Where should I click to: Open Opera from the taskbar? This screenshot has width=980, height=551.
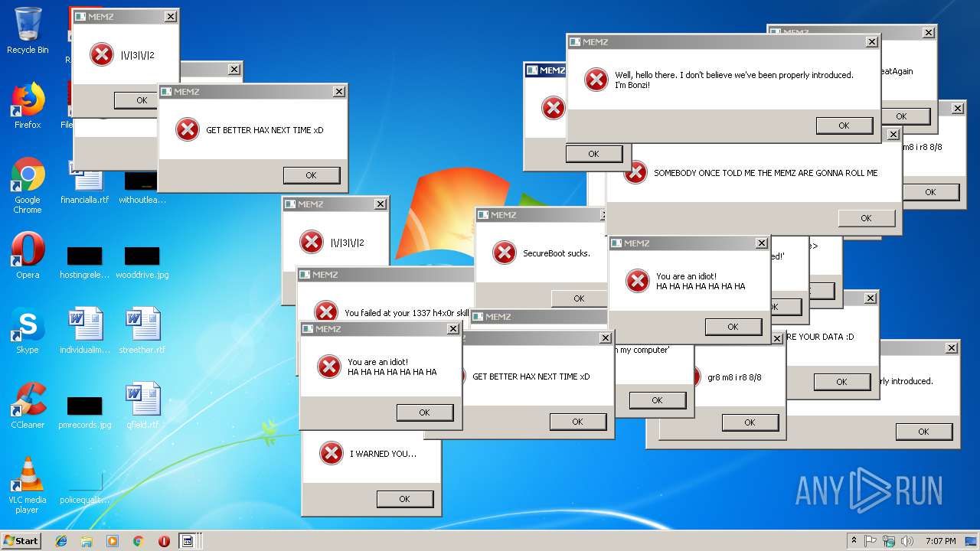[164, 541]
